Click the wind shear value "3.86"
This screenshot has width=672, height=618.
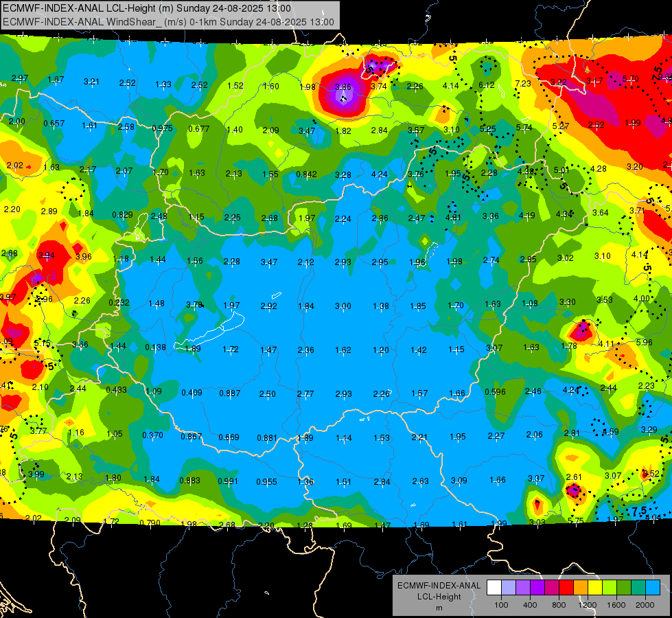tap(343, 87)
